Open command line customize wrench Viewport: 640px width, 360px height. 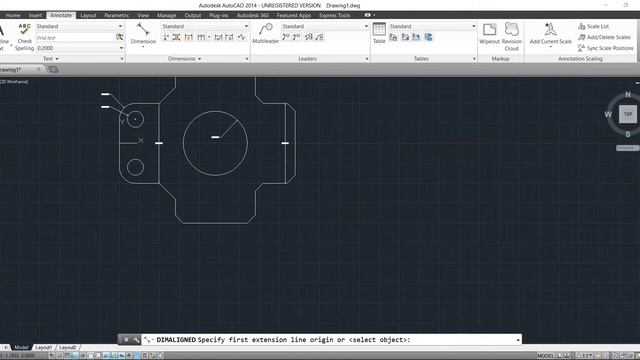[136, 340]
